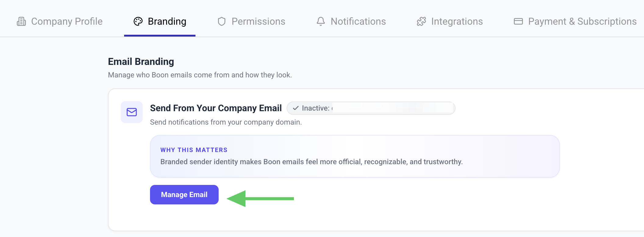Click the shield icon next to Permissions
Viewport: 644px width, 237px height.
(222, 21)
